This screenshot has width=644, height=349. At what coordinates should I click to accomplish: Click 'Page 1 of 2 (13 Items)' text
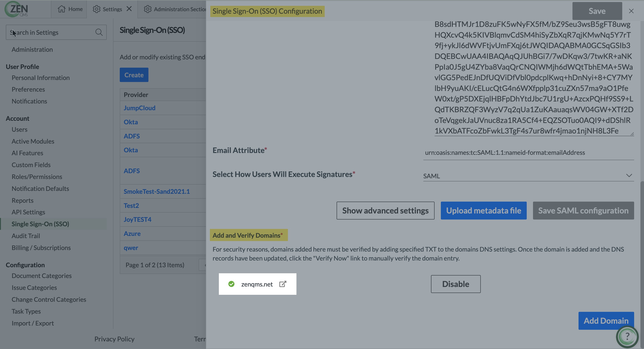[155, 265]
